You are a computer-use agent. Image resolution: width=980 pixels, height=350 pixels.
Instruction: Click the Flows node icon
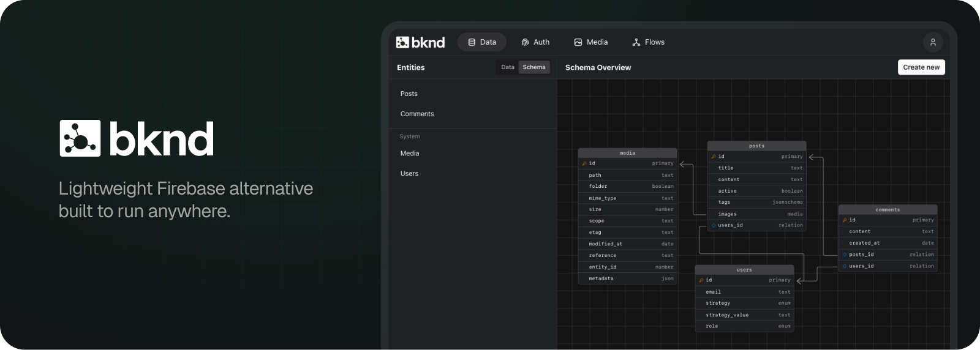coord(636,42)
